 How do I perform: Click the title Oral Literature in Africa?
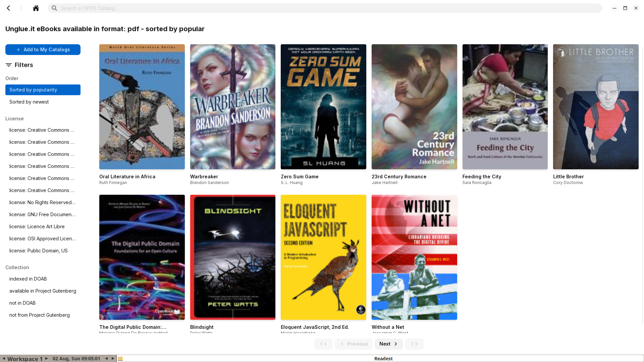pyautogui.click(x=127, y=177)
